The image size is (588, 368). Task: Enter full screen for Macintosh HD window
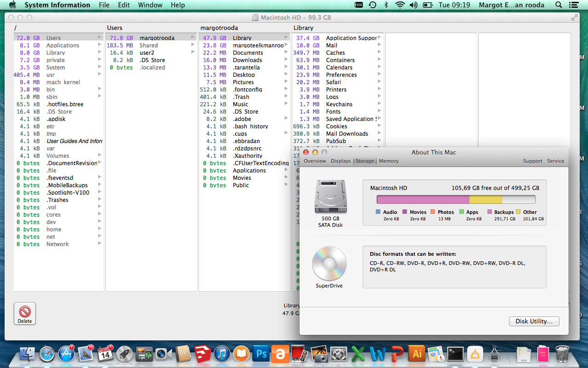574,17
